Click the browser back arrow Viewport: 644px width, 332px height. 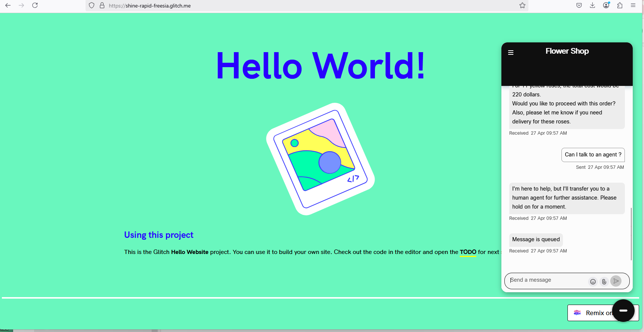pos(8,5)
